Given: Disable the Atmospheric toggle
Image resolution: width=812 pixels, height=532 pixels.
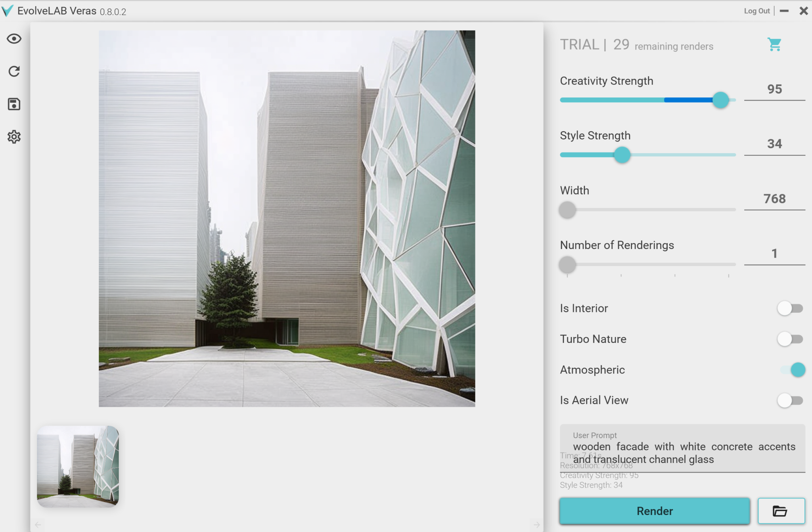Looking at the screenshot, I should point(798,370).
